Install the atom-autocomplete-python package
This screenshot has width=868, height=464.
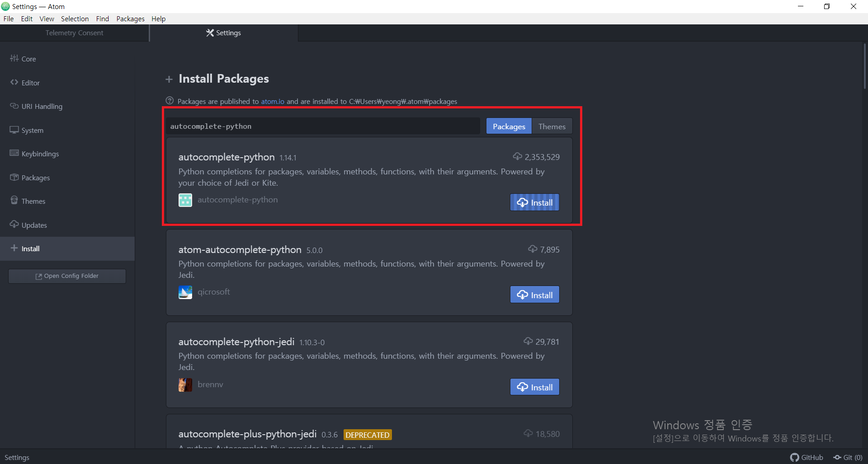pyautogui.click(x=535, y=295)
